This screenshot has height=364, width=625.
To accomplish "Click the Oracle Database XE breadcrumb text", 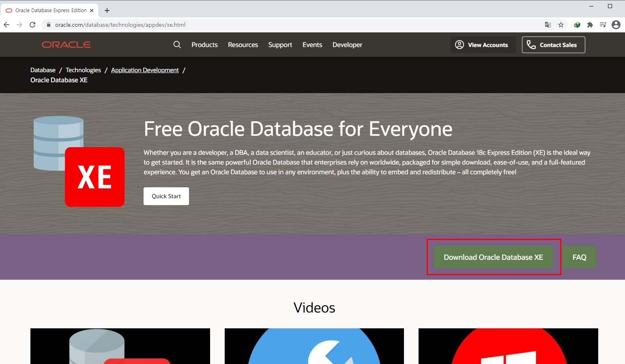I will click(59, 80).
